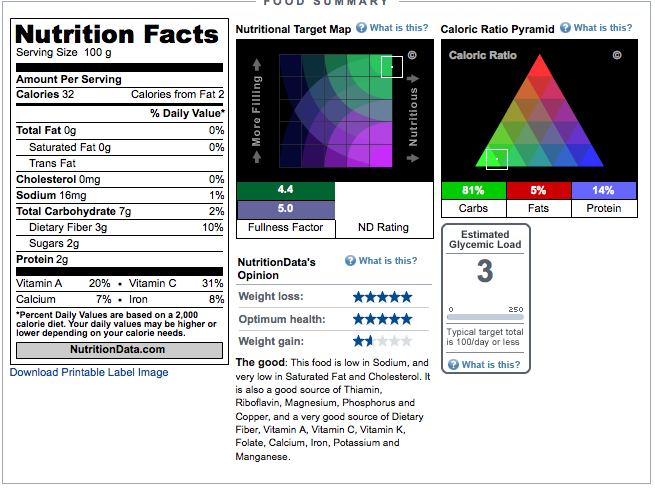Screen dimensions: 655x489
Task: Click the 'Calories 32' text
Action: (45, 94)
